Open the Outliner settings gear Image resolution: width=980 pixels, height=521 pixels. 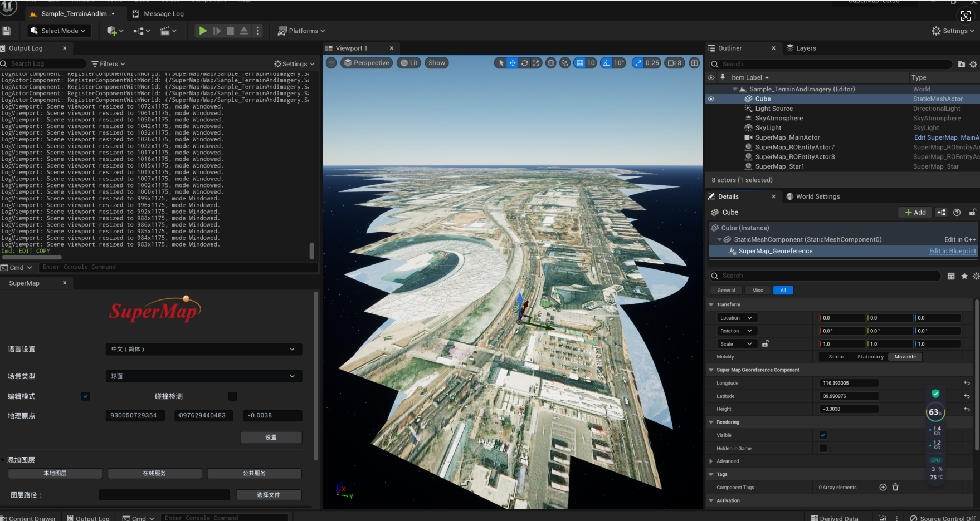[973, 64]
